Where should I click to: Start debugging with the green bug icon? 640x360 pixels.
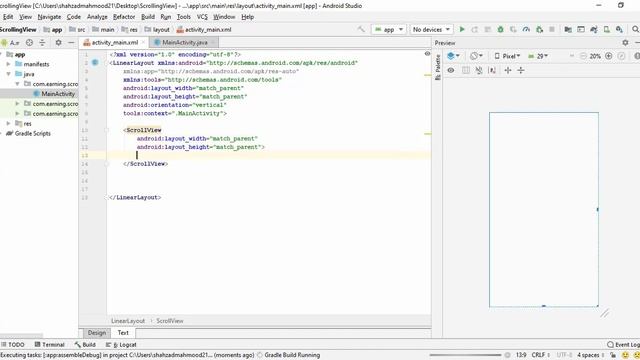point(500,29)
